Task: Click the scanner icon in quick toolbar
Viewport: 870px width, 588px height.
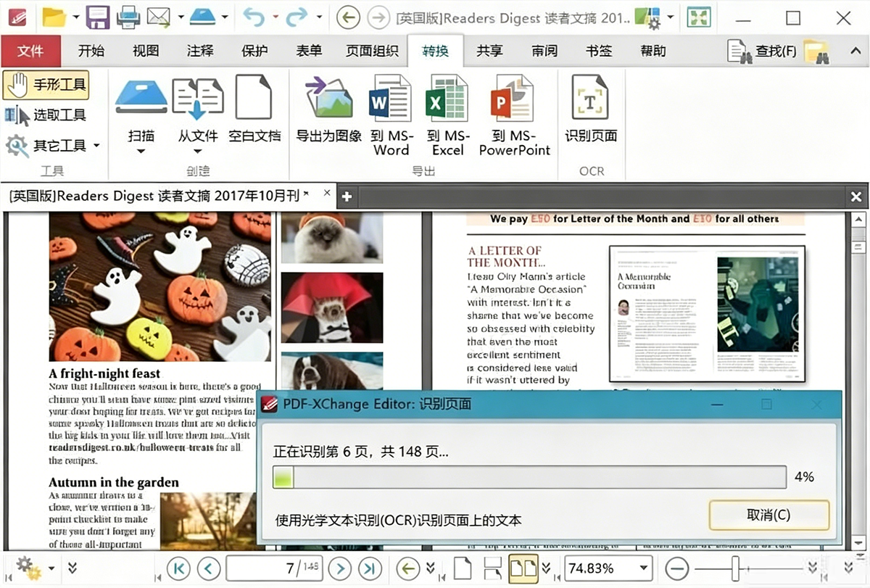Action: pyautogui.click(x=202, y=17)
